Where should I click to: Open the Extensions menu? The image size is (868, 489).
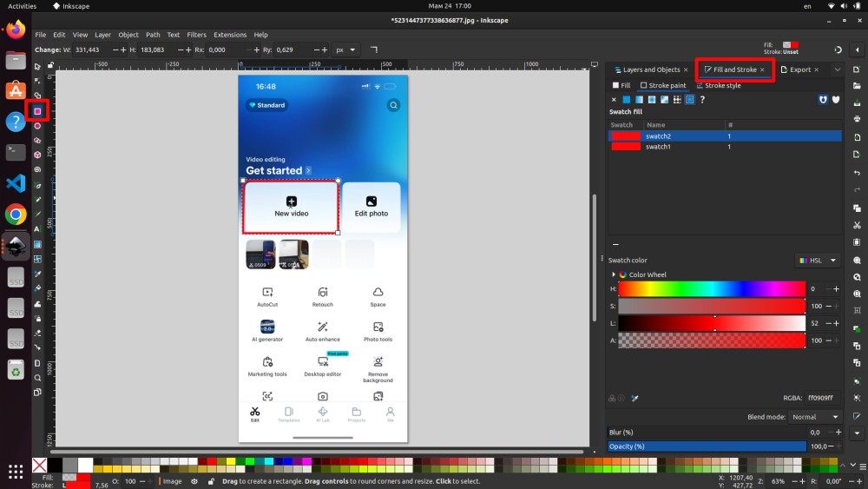(230, 35)
